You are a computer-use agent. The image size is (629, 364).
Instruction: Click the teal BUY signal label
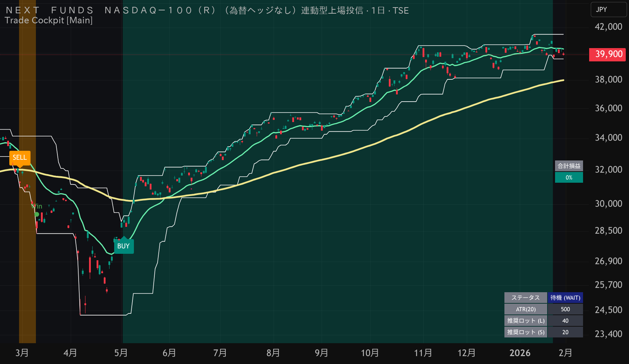(124, 246)
